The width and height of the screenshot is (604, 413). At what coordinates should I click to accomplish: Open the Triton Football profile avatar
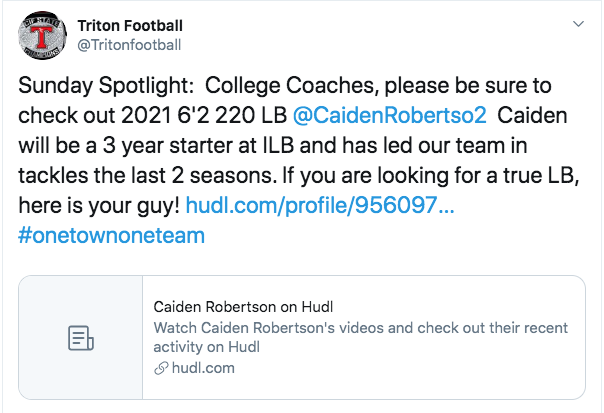coord(42,35)
